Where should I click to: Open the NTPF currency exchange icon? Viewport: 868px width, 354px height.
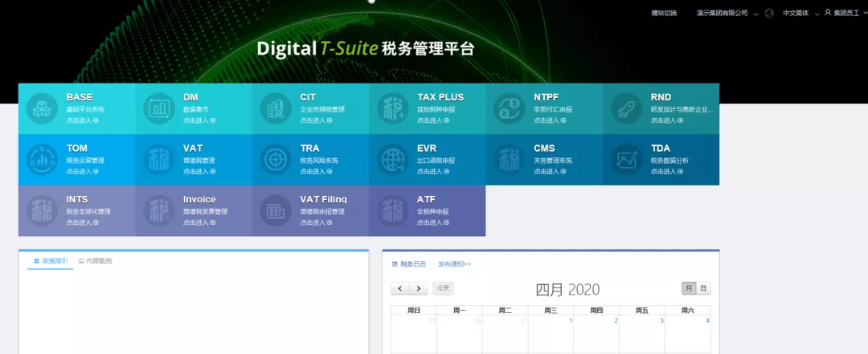pyautogui.click(x=510, y=108)
